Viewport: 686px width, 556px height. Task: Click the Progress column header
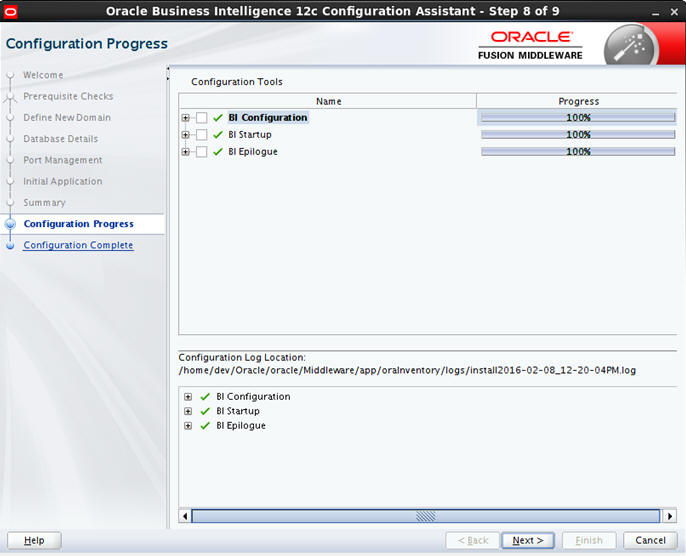[x=578, y=101]
